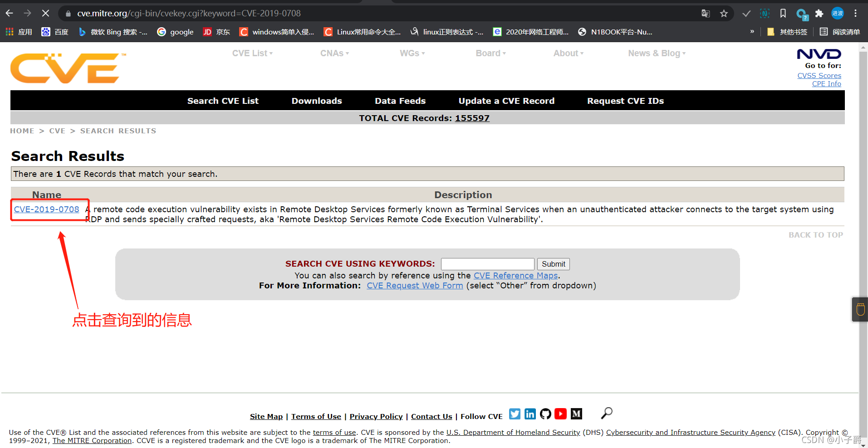
Task: Open CVE's Twitter page icon
Action: (x=515, y=414)
